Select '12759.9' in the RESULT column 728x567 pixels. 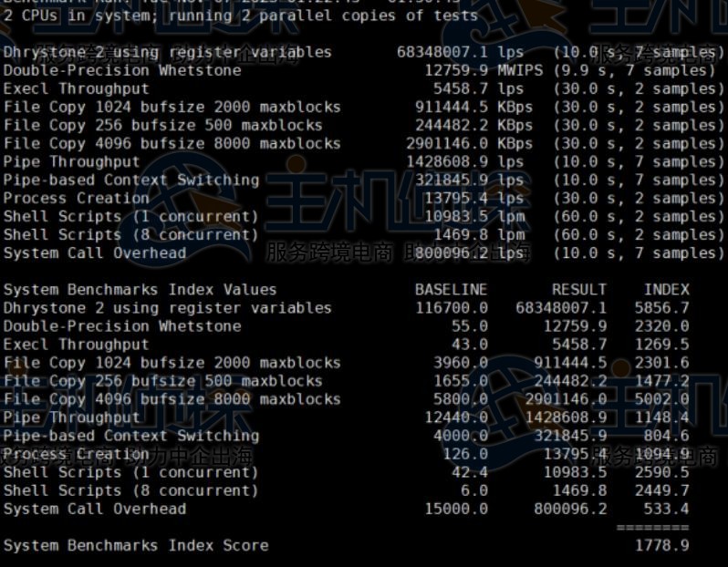pyautogui.click(x=575, y=326)
